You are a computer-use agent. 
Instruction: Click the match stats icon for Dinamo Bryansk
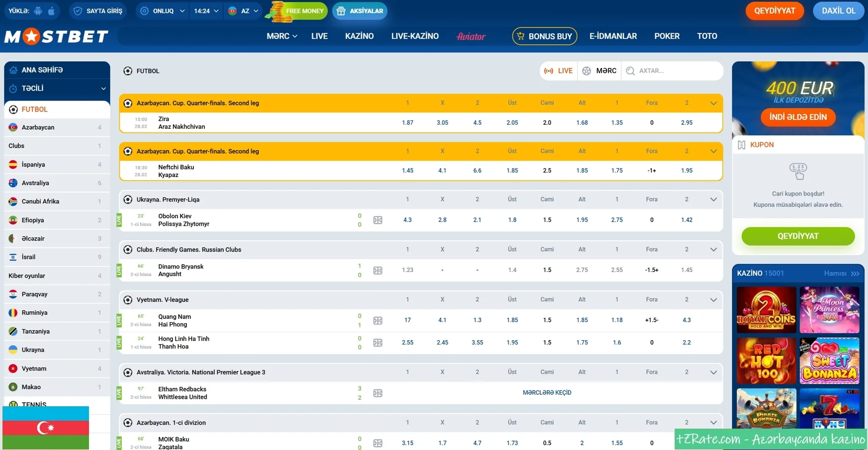click(378, 270)
